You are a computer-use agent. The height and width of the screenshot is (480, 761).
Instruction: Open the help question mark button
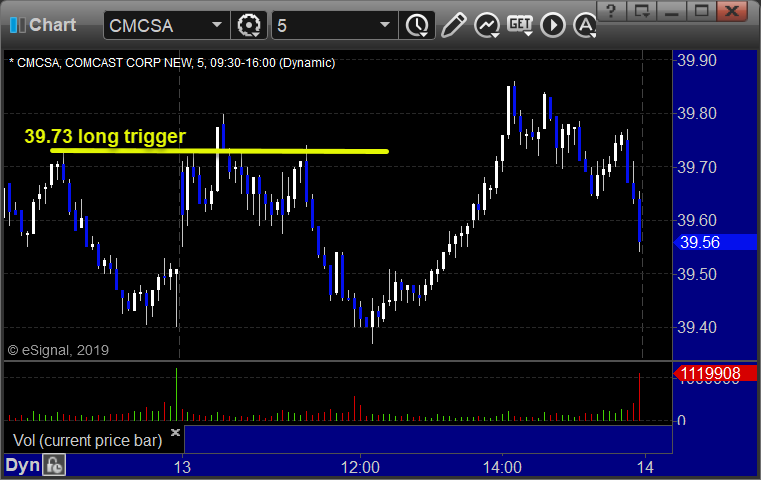tap(611, 10)
